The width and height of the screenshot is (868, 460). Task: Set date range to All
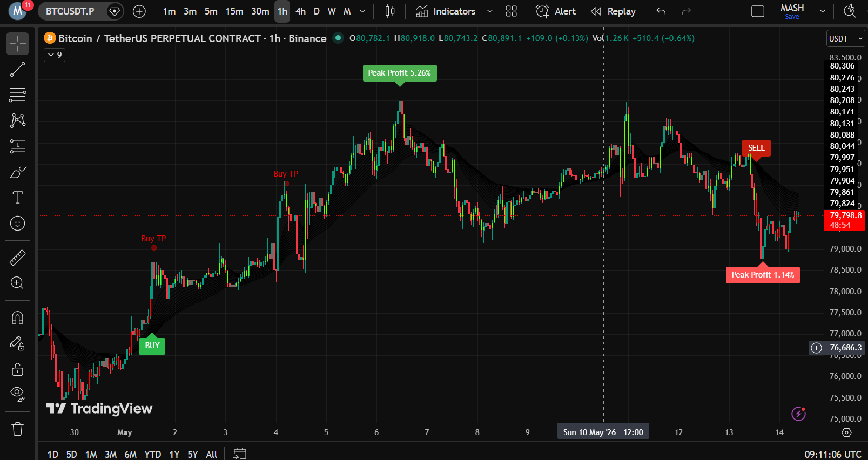click(x=212, y=454)
